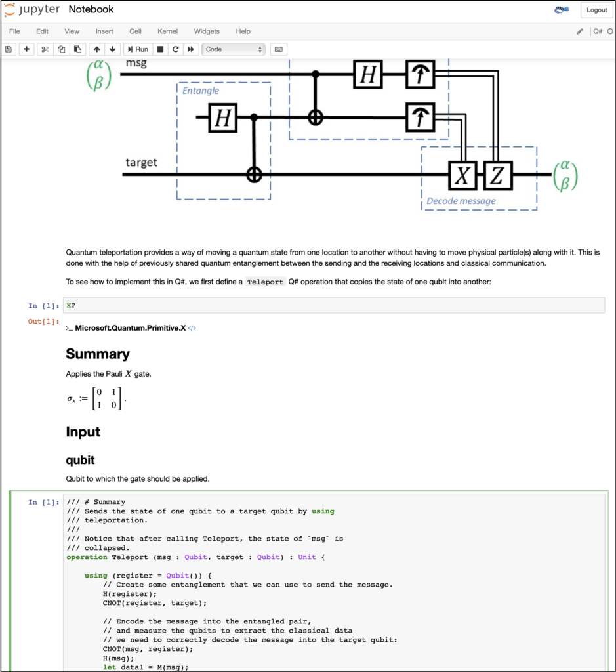Open the Edit menu
The image size is (616, 672).
click(42, 31)
